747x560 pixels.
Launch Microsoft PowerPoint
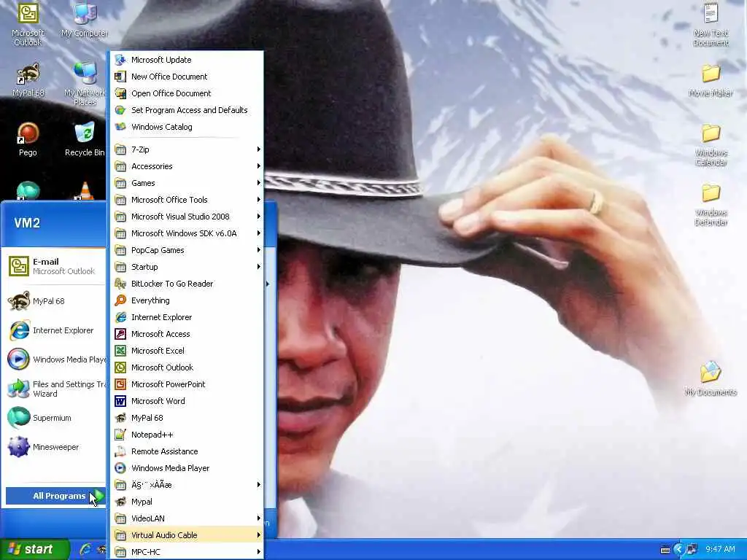[x=187, y=384]
